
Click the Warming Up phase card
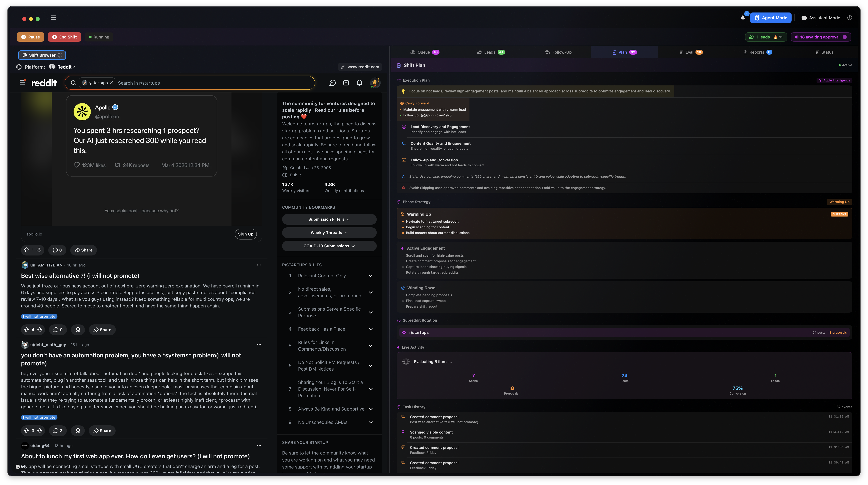point(624,224)
